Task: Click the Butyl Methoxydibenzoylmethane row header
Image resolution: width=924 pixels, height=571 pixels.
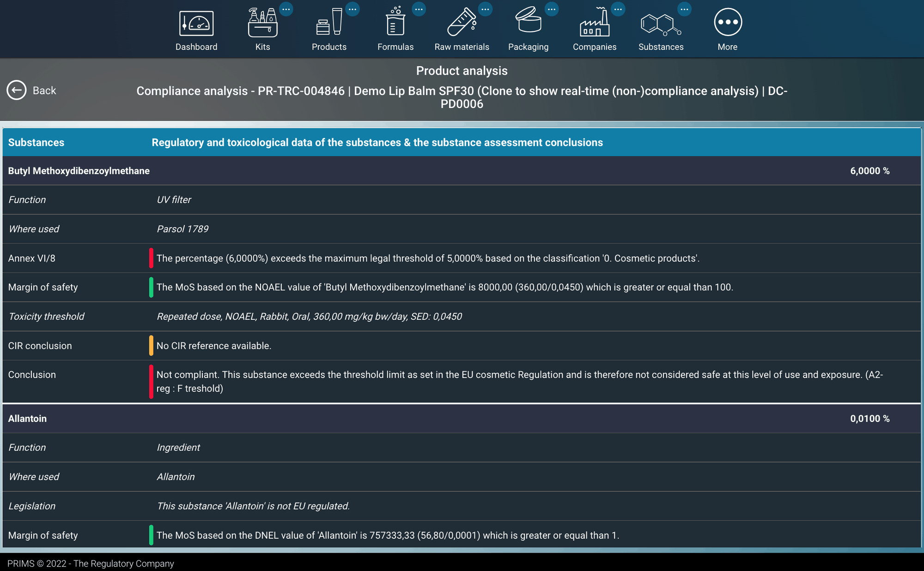Action: 78,170
